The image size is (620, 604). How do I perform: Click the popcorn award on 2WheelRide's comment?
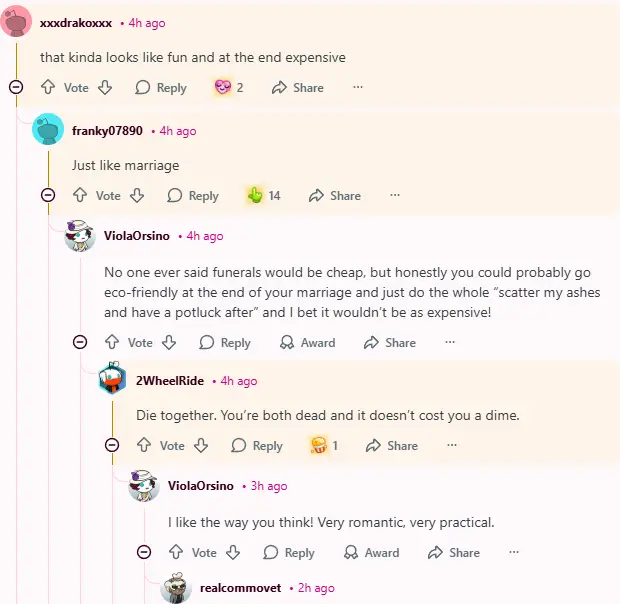pyautogui.click(x=319, y=446)
